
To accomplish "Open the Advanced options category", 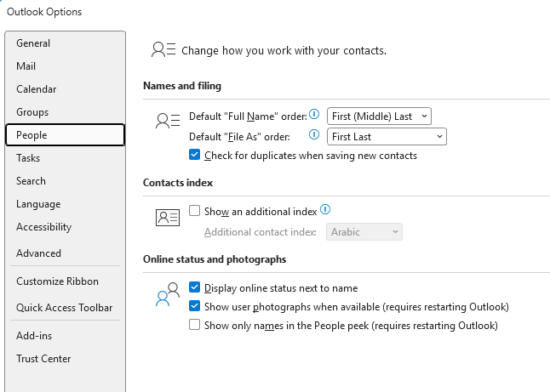I will pyautogui.click(x=66, y=253).
